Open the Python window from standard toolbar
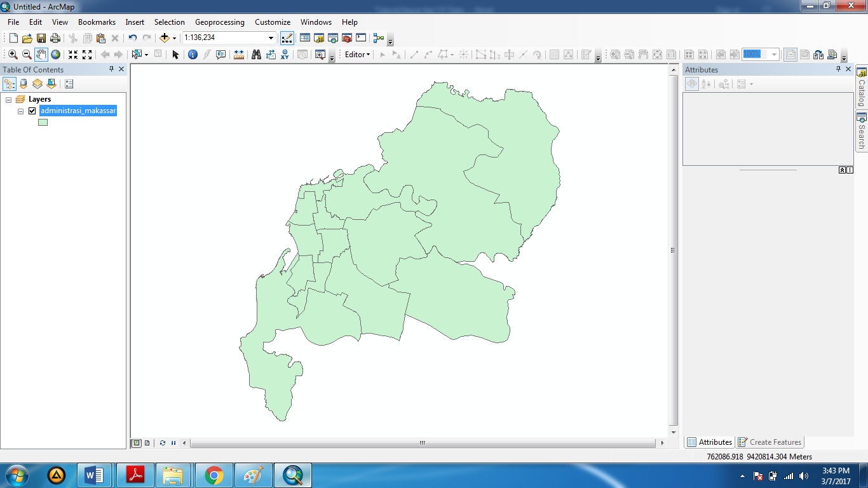The height and width of the screenshot is (488, 868). [x=360, y=38]
